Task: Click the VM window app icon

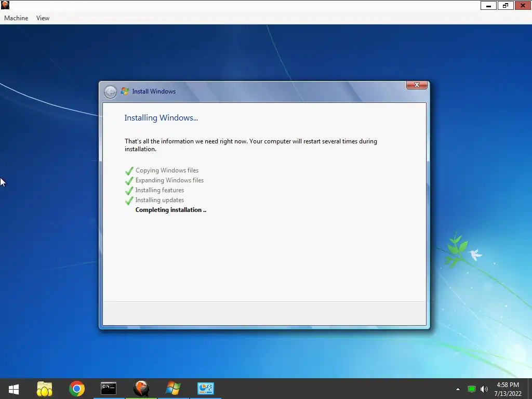Action: [5, 5]
